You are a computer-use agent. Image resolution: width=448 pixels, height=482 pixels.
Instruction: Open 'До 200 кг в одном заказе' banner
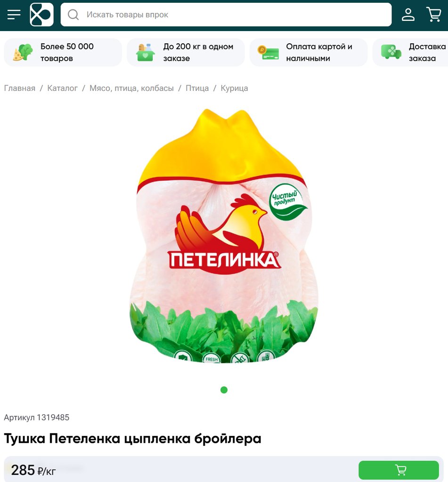[x=186, y=52]
